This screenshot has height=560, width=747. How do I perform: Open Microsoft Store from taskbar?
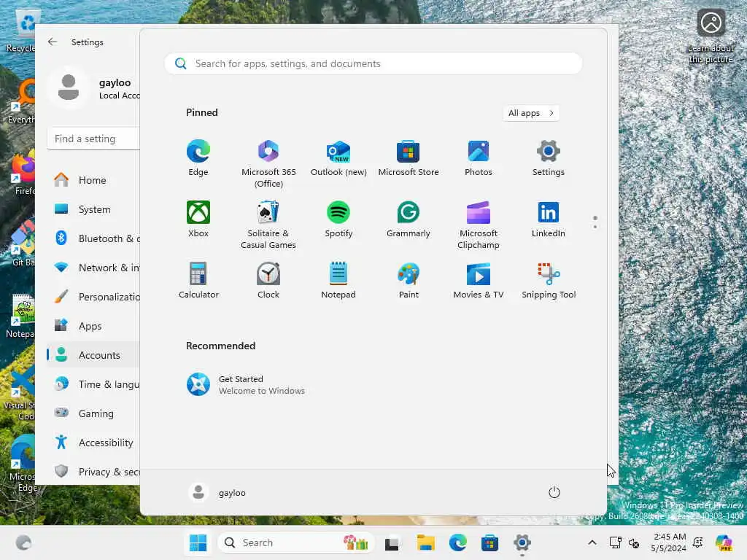(x=489, y=542)
